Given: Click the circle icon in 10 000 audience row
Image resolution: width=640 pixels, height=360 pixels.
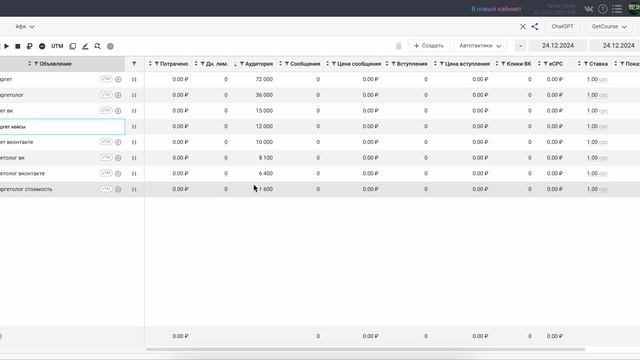Looking at the screenshot, I should (118, 142).
